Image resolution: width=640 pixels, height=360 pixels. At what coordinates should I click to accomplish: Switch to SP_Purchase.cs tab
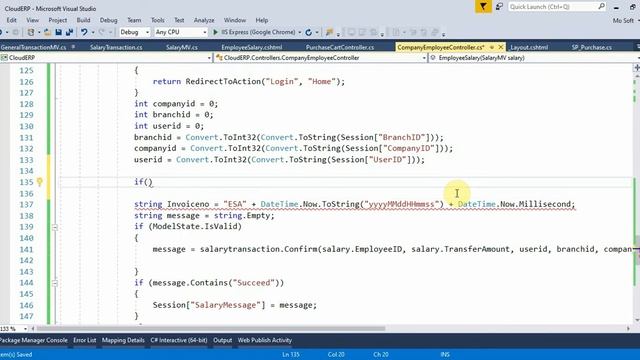pos(591,47)
